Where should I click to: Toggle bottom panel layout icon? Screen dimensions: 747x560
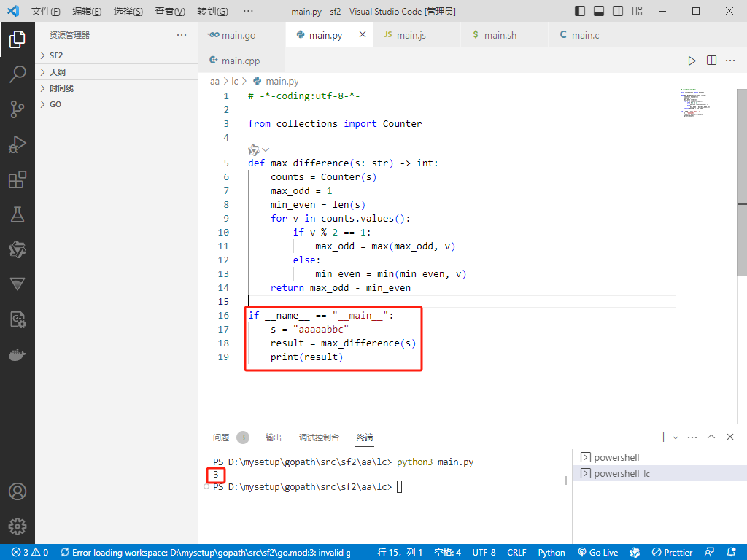tap(599, 11)
